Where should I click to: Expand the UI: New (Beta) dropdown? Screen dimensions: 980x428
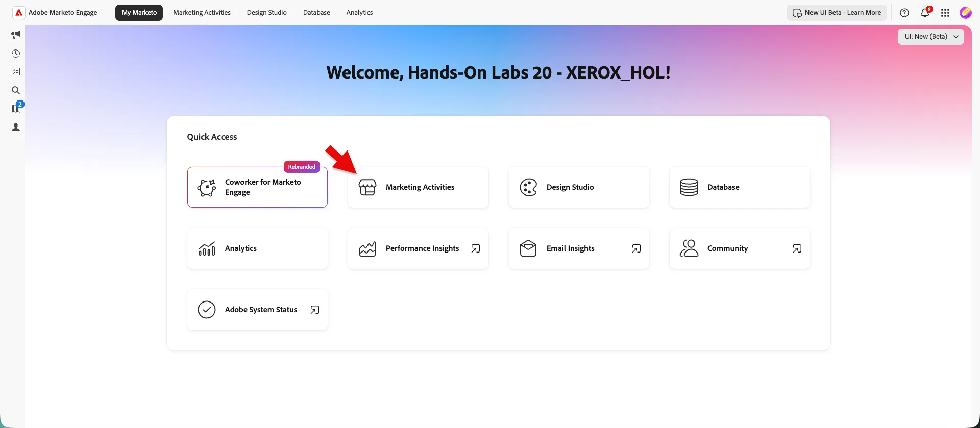click(x=931, y=37)
